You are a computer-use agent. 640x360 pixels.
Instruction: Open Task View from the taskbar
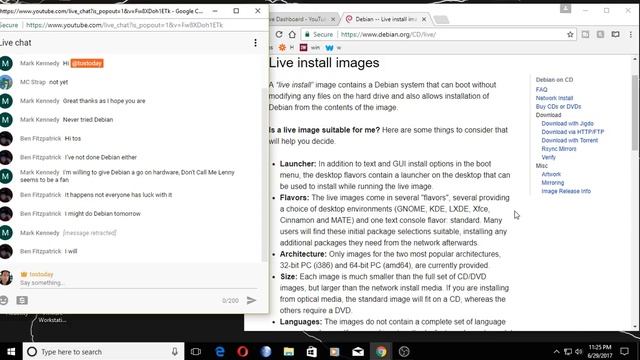pyautogui.click(x=196, y=351)
